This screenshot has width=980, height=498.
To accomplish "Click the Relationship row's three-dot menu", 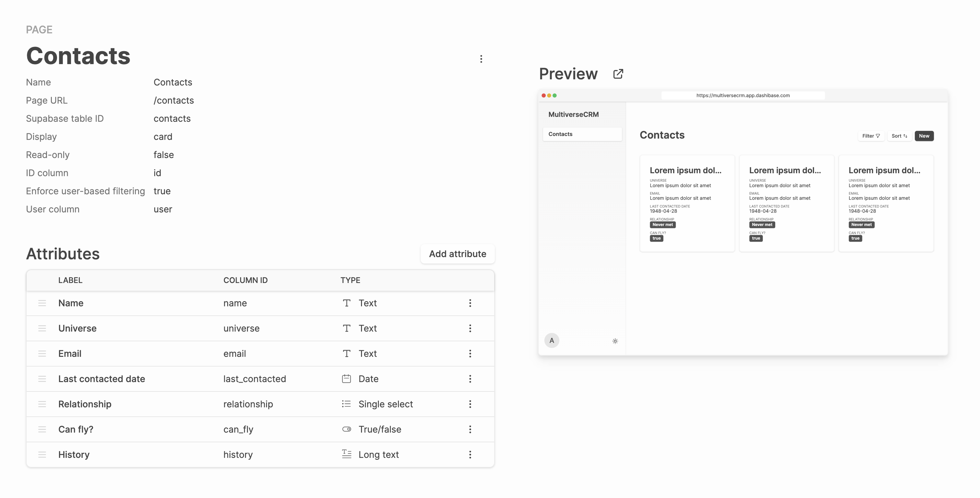I will pos(470,404).
